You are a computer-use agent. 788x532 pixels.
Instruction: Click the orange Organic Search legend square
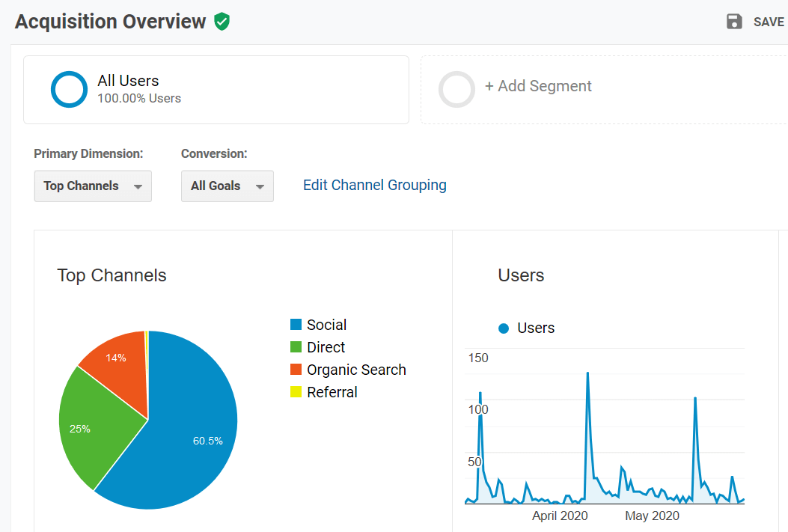click(295, 369)
